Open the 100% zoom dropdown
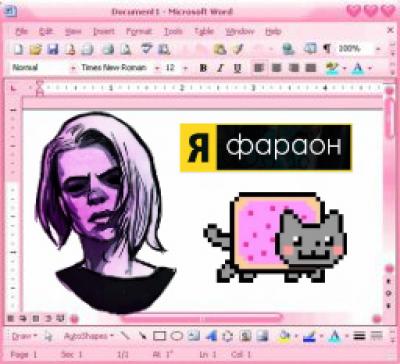Screen dimensions: 400x364 (378, 49)
